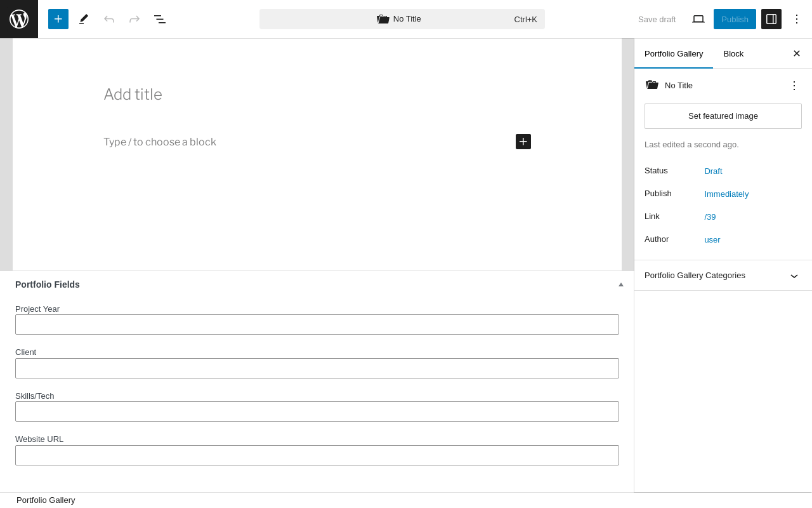Click the Last edited a second ago text
812x508 pixels.
[691, 145]
